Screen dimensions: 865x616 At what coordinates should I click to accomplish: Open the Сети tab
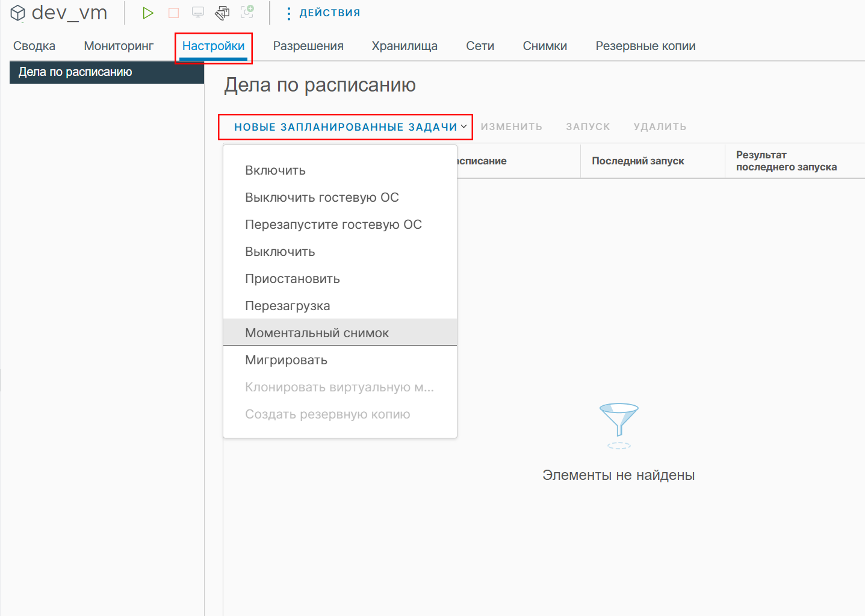pos(480,46)
